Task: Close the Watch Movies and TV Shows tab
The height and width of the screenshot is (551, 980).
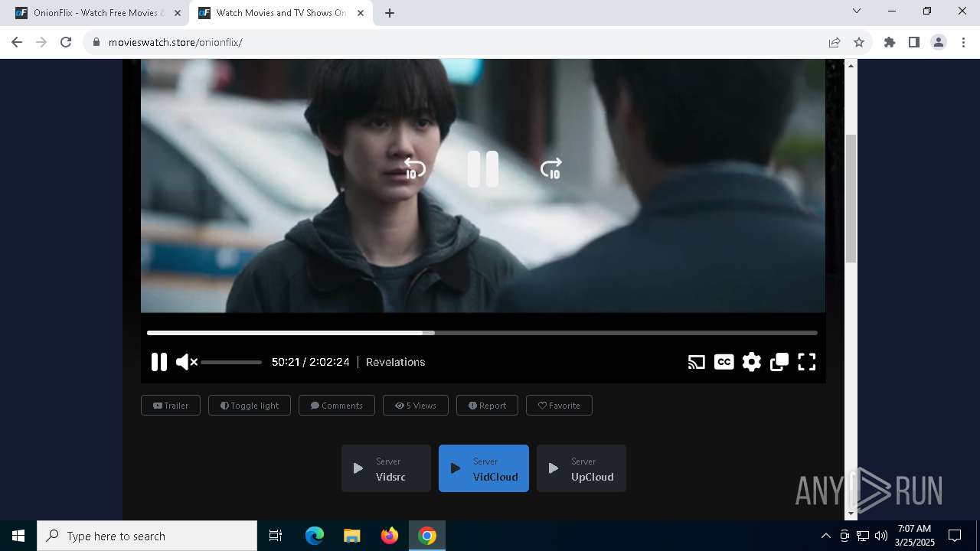Action: coord(361,13)
